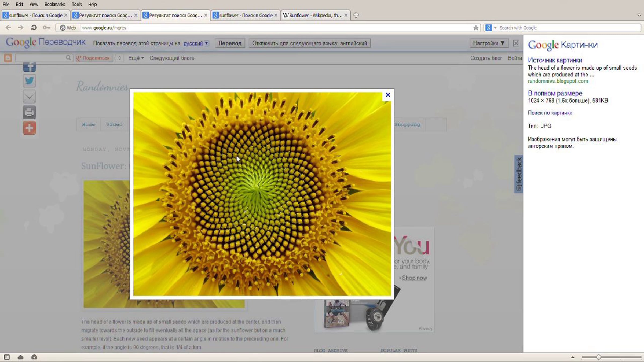
Task: Click Отключить для следующего языка button
Action: point(310,43)
